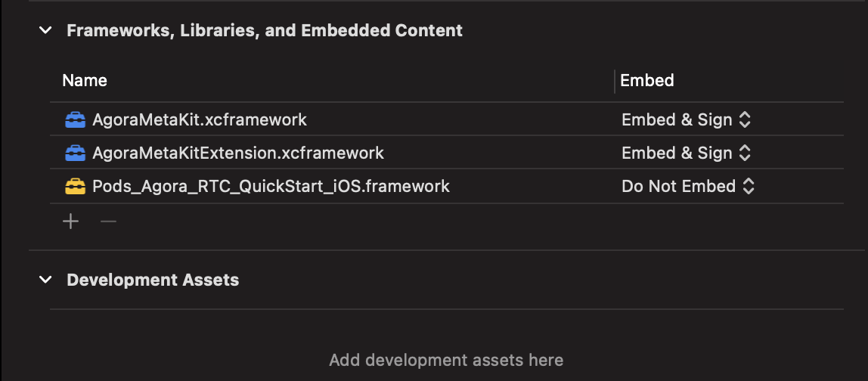Screen dimensions: 868x381
Task: Open the Do Not Embed dropdown for Pods framework
Action: pyautogui.click(x=688, y=186)
